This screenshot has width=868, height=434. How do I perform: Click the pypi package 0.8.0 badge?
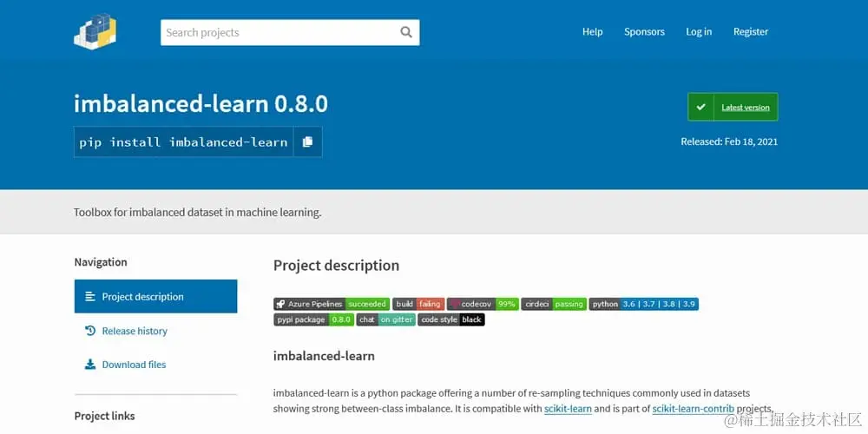tap(313, 319)
